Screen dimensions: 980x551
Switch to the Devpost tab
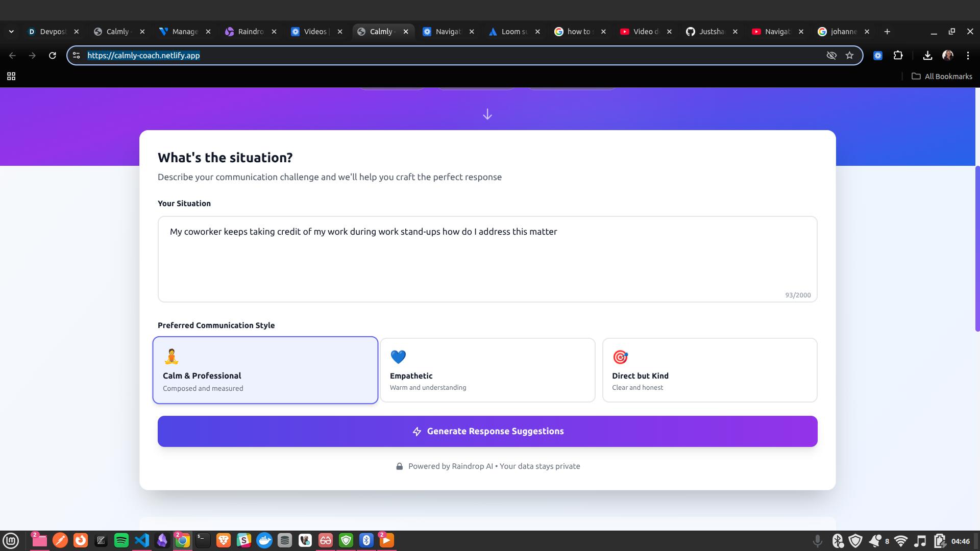pyautogui.click(x=48, y=32)
